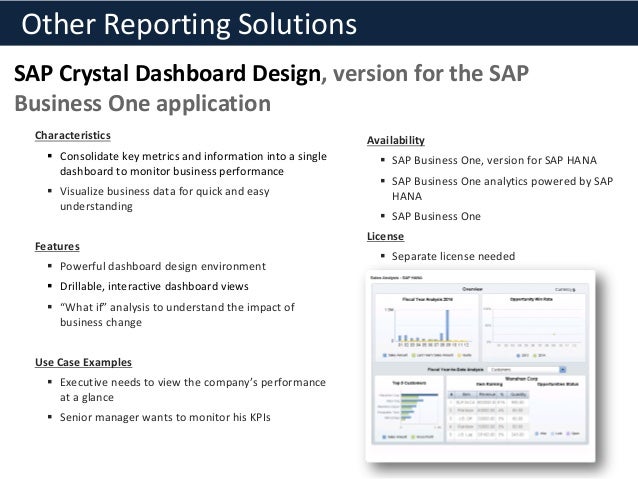Click 'Executive needs to view' bullet
Viewport: 638px width, 479px height.
(x=193, y=389)
